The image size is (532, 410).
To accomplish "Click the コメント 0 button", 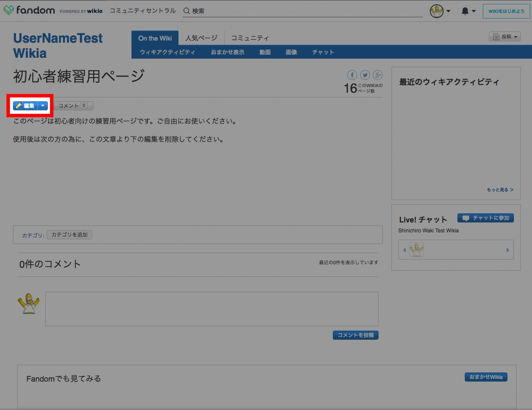I will (73, 106).
